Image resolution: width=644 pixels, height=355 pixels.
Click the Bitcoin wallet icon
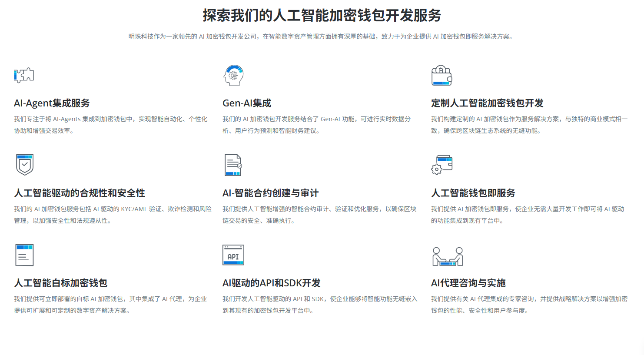point(442,76)
